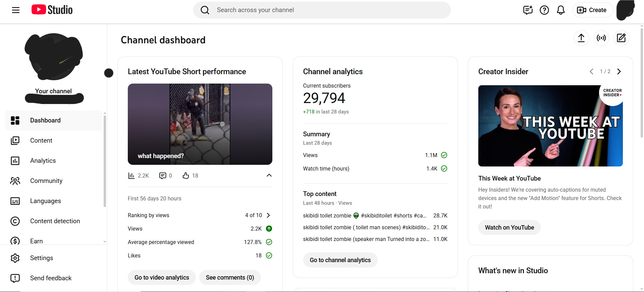
Task: Click the send feedback icon in top bar
Action: pos(528,10)
